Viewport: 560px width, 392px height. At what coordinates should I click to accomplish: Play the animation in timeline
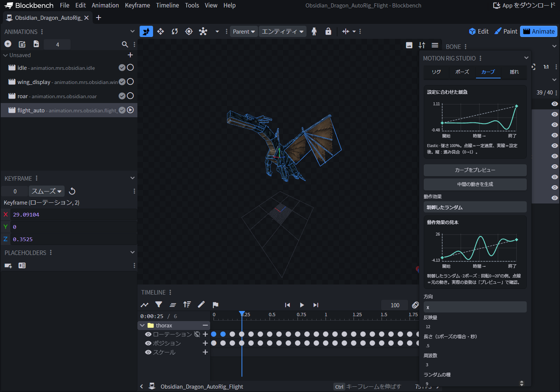pyautogui.click(x=302, y=305)
